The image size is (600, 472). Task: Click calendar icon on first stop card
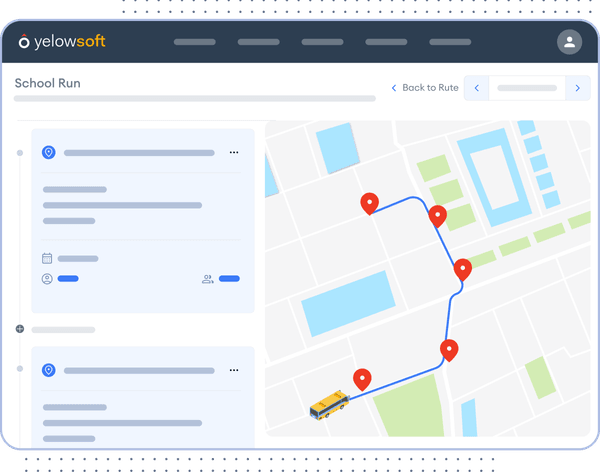[x=47, y=258]
